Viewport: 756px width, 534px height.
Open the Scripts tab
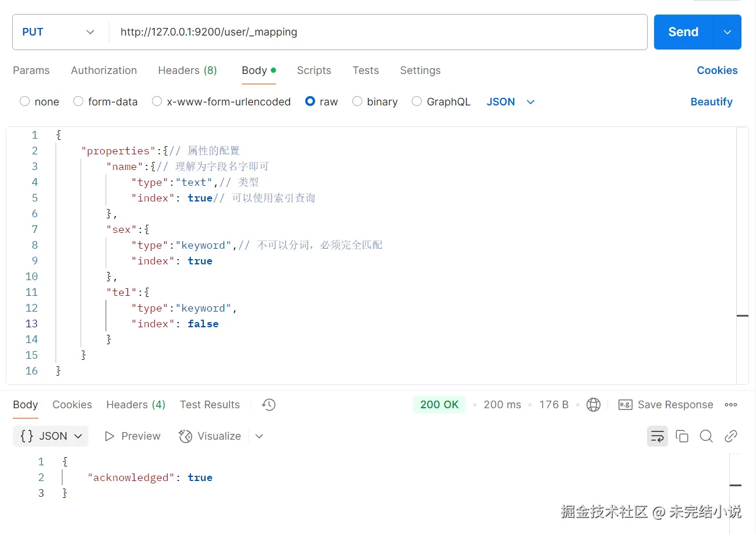314,70
